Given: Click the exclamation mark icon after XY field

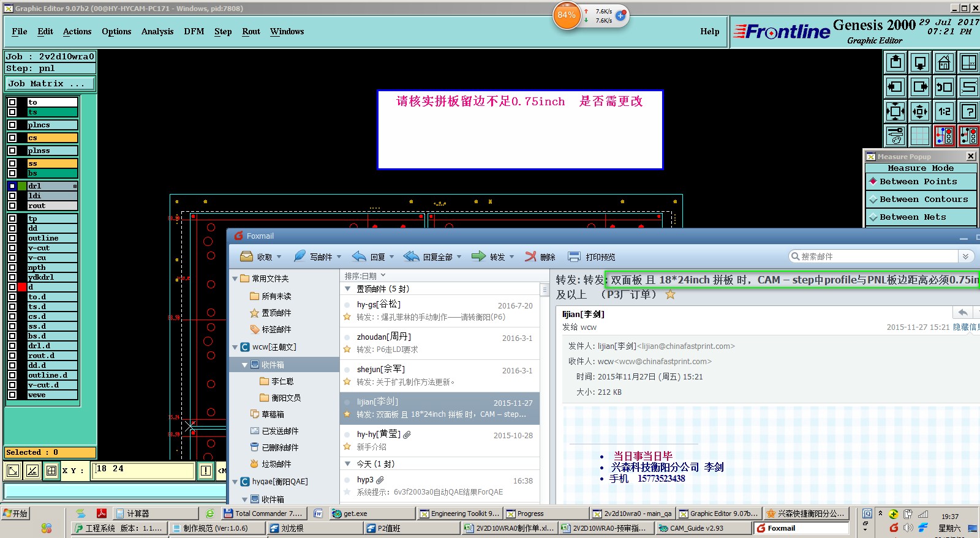Looking at the screenshot, I should tap(206, 471).
